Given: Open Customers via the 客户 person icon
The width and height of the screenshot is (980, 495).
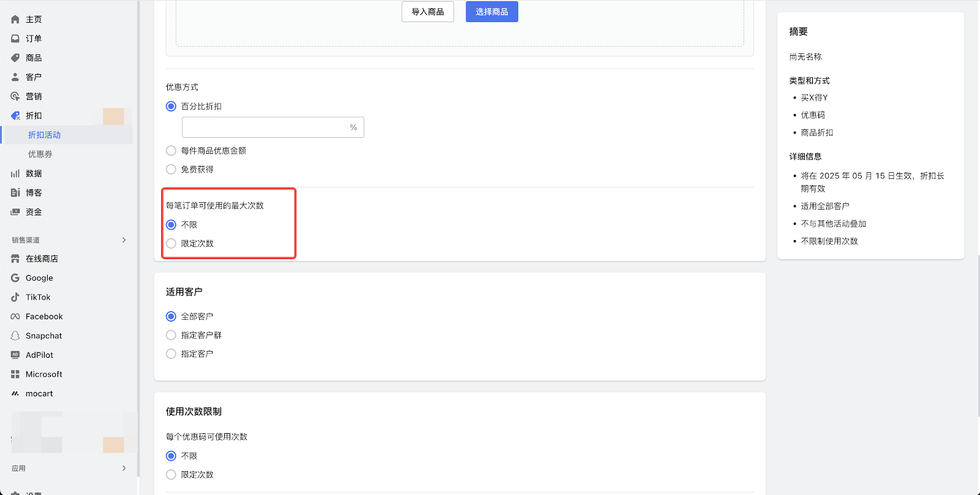Looking at the screenshot, I should pos(15,77).
